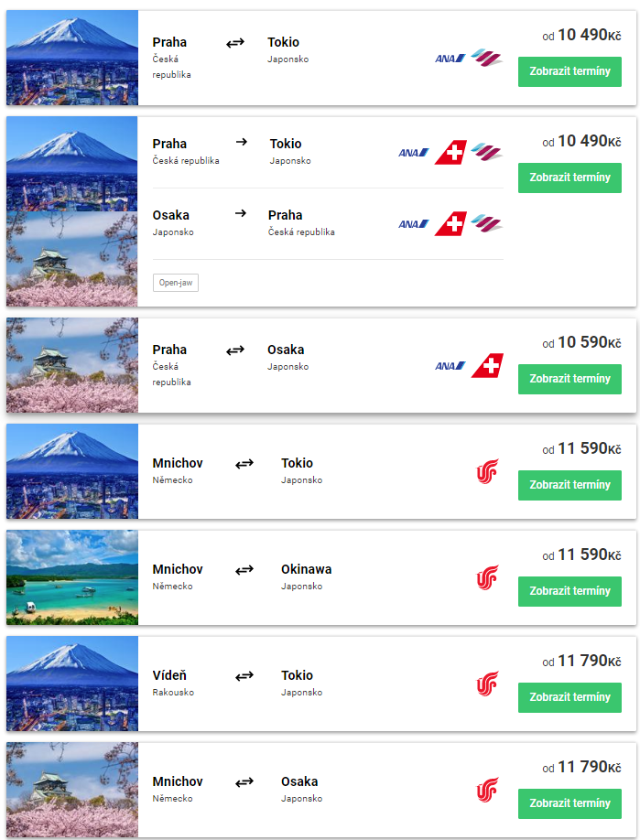Show dates for the open-jaw Tokio/Osaka offer
The image size is (640, 840).
pyautogui.click(x=569, y=178)
